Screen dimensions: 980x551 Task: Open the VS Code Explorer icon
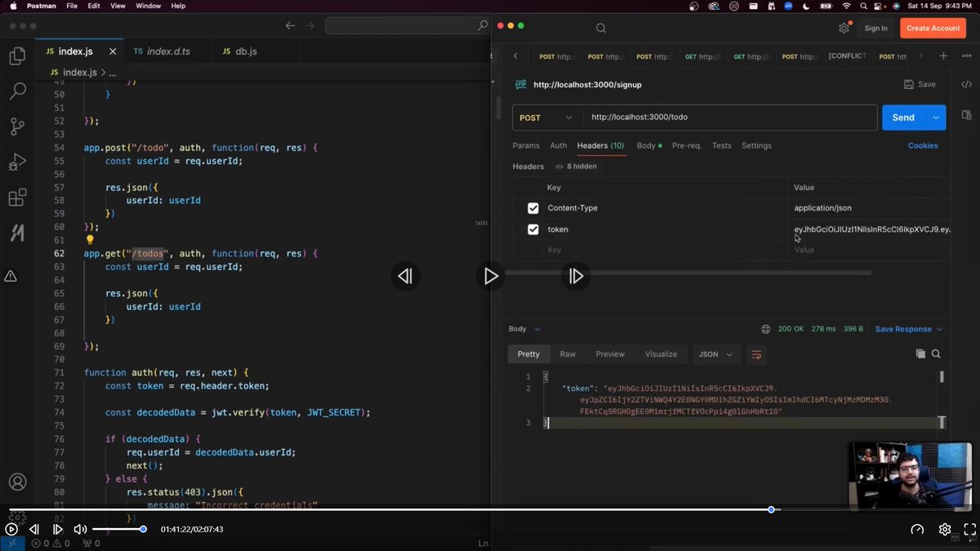pyautogui.click(x=17, y=56)
